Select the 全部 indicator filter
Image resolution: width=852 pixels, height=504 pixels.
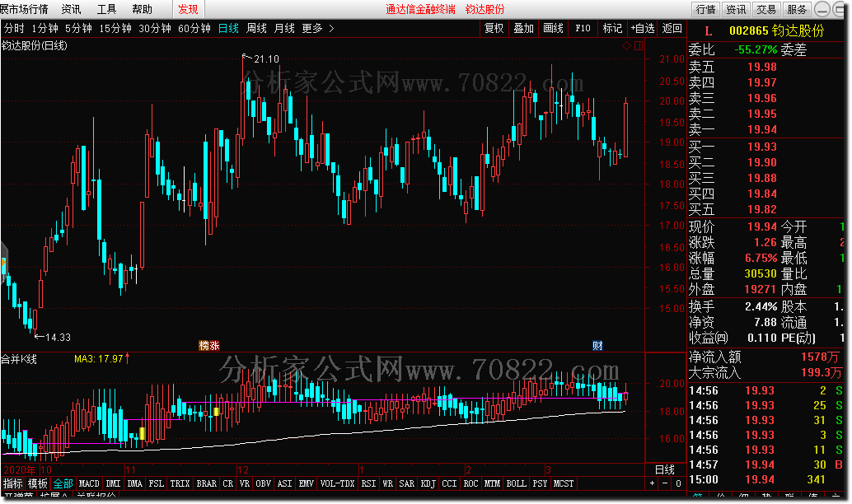tap(63, 483)
